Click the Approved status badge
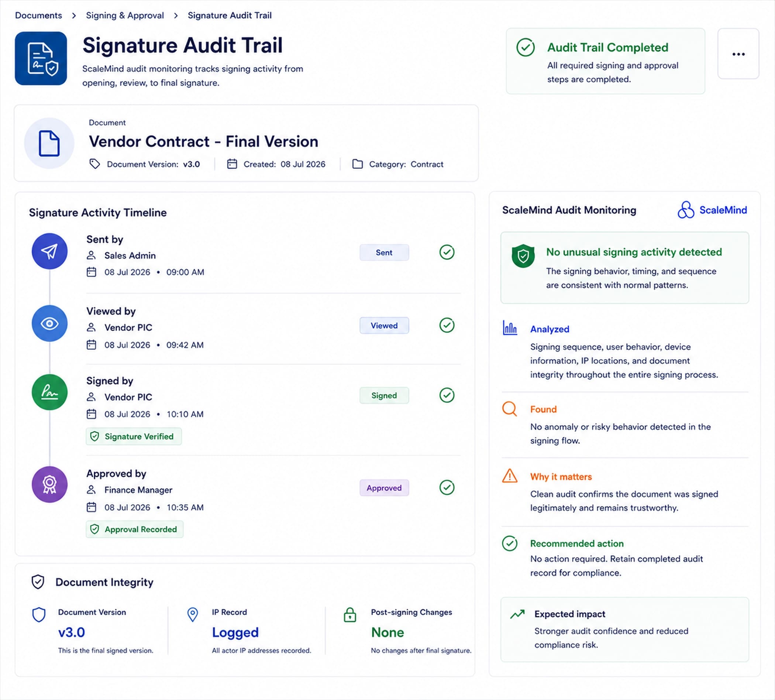This screenshot has height=700, width=775. point(384,488)
